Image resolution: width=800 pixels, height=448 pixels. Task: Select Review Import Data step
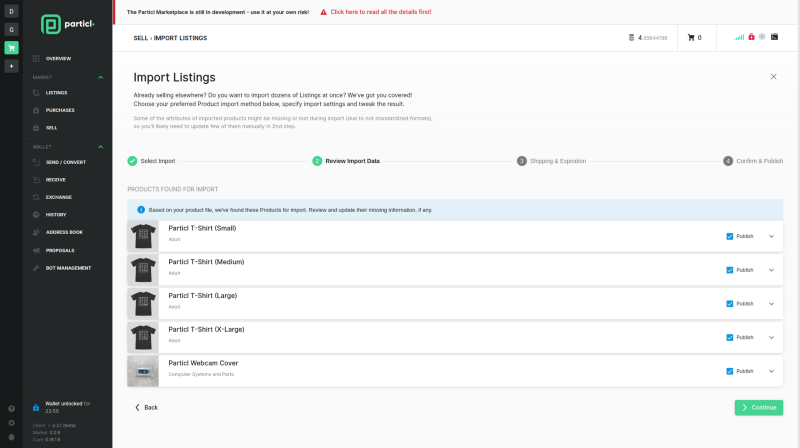click(x=346, y=161)
